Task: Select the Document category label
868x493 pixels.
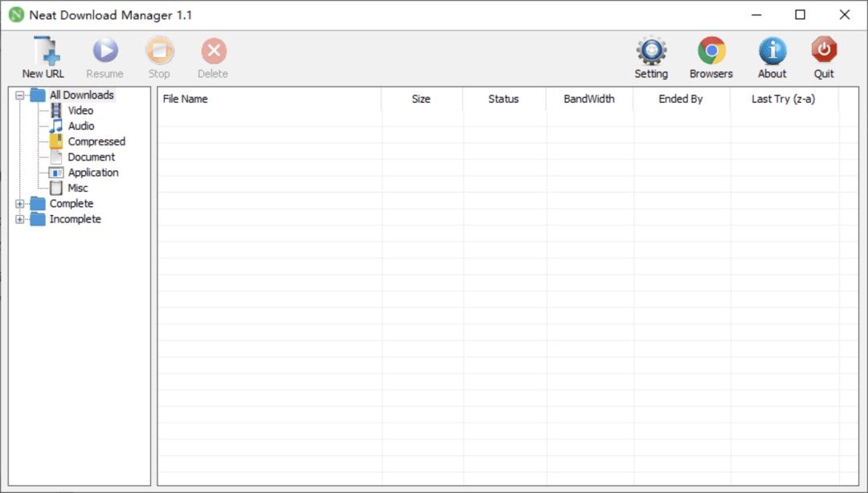Action: point(92,157)
